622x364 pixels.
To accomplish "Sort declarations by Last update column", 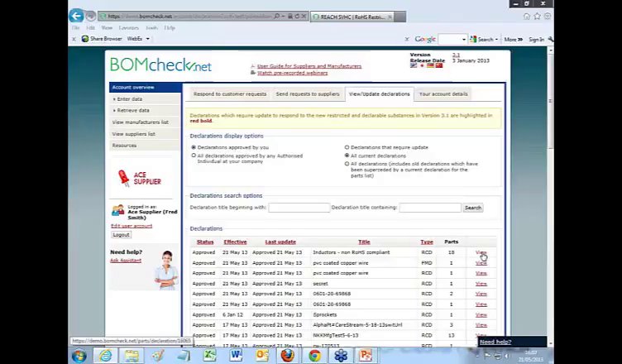I will click(x=280, y=242).
